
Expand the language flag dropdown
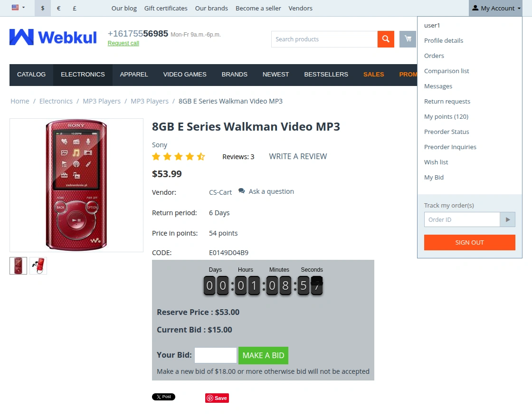point(18,8)
